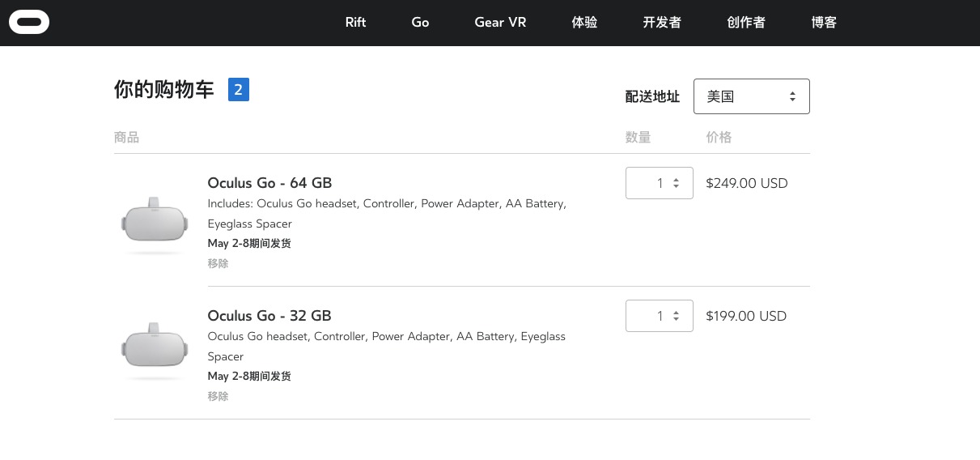Expand the 美国 shipping country dropdown
Image resolution: width=980 pixels, height=460 pixels.
pyautogui.click(x=751, y=96)
